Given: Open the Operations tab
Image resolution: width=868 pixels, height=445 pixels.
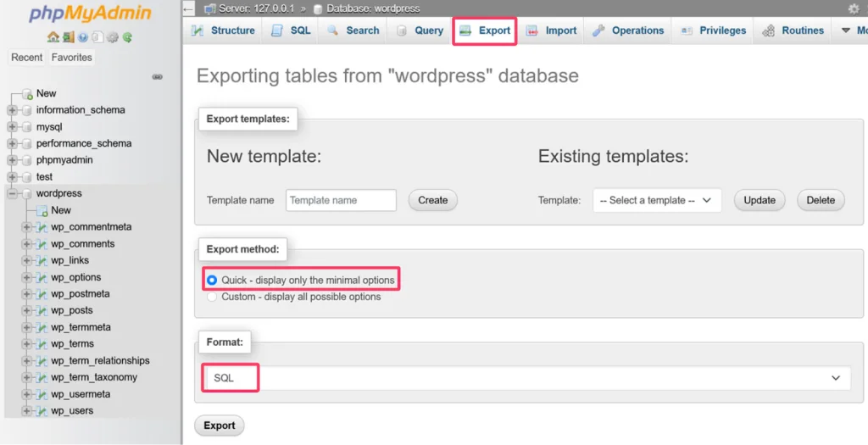Looking at the screenshot, I should [628, 31].
